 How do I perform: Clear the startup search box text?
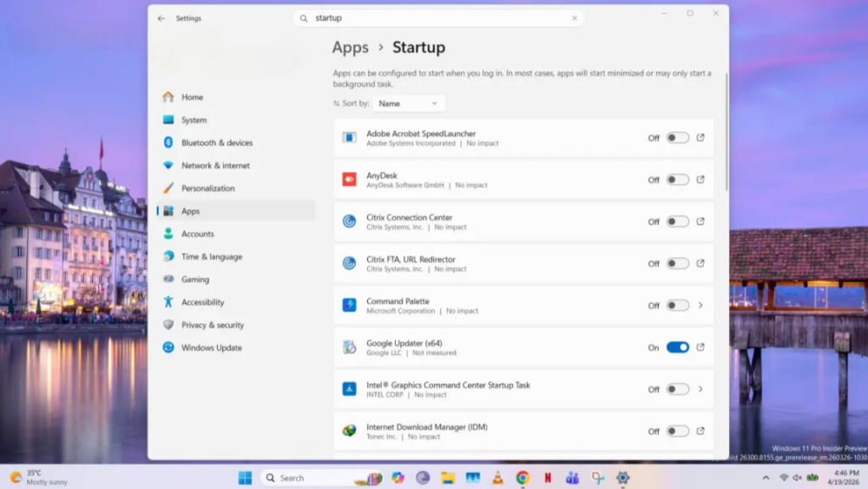click(575, 19)
